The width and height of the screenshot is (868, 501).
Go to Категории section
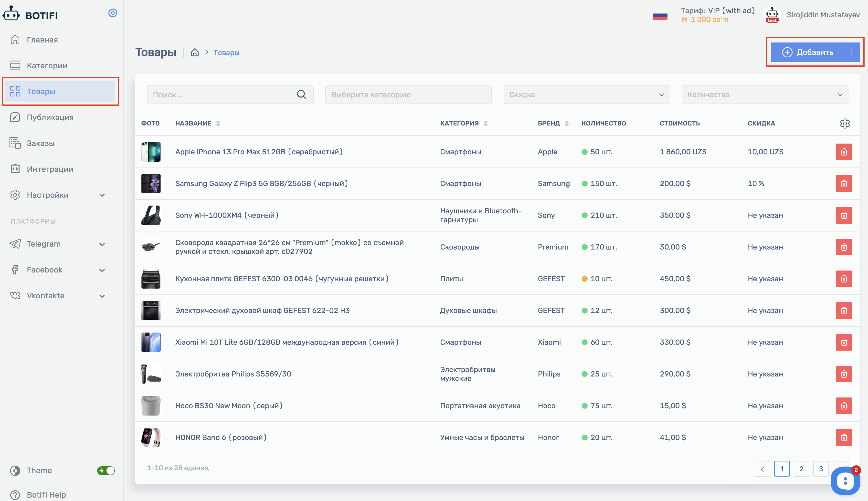click(47, 65)
